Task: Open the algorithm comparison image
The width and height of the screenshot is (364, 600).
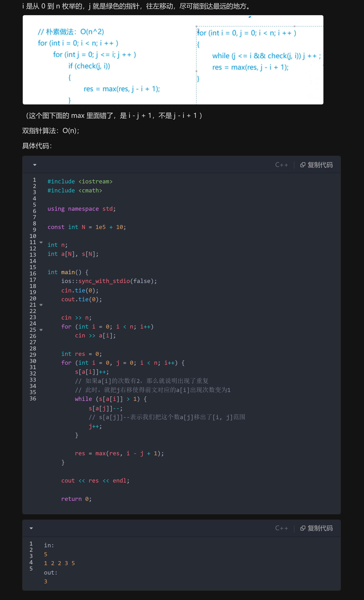Action: [173, 60]
